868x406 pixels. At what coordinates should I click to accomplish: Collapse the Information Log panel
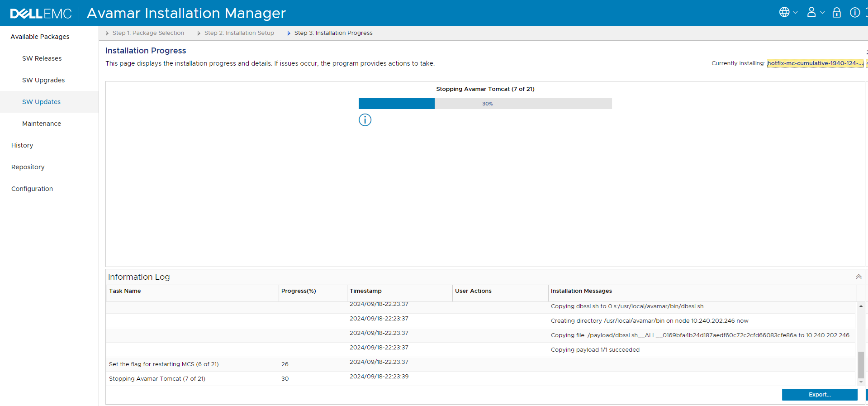858,277
